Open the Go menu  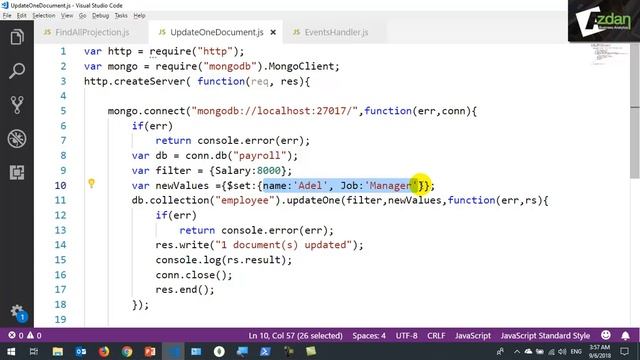tap(82, 16)
